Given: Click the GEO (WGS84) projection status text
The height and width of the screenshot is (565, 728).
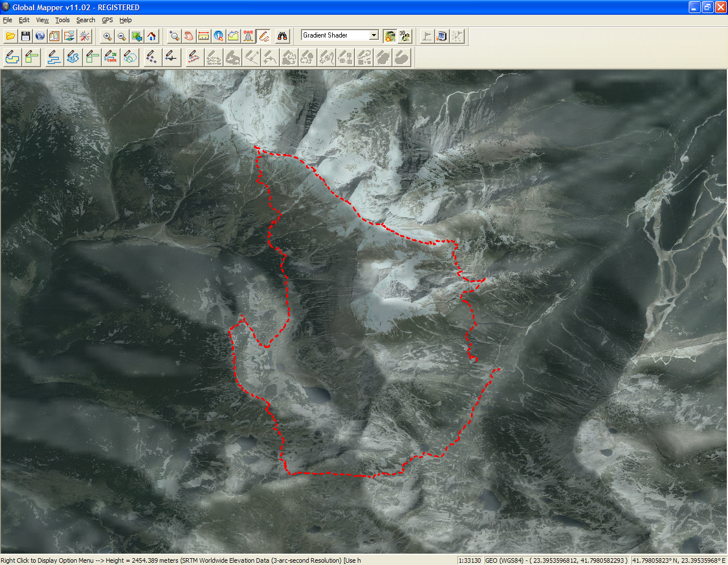Looking at the screenshot, I should point(556,560).
